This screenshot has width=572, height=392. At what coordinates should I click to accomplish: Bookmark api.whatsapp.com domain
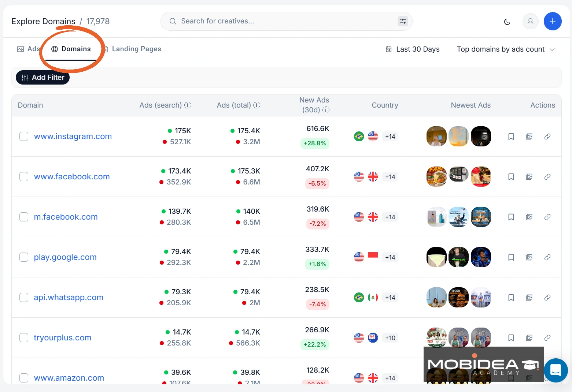[511, 298]
